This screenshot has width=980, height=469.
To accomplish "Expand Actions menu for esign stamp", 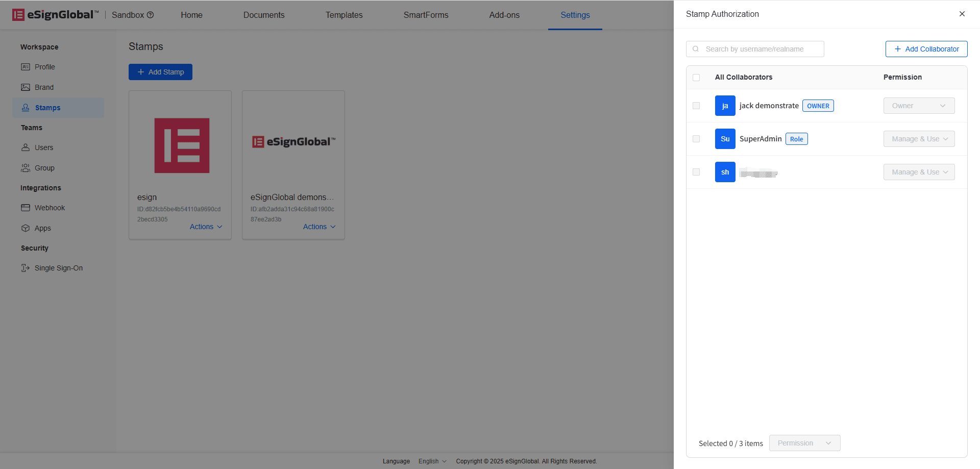I will click(206, 227).
